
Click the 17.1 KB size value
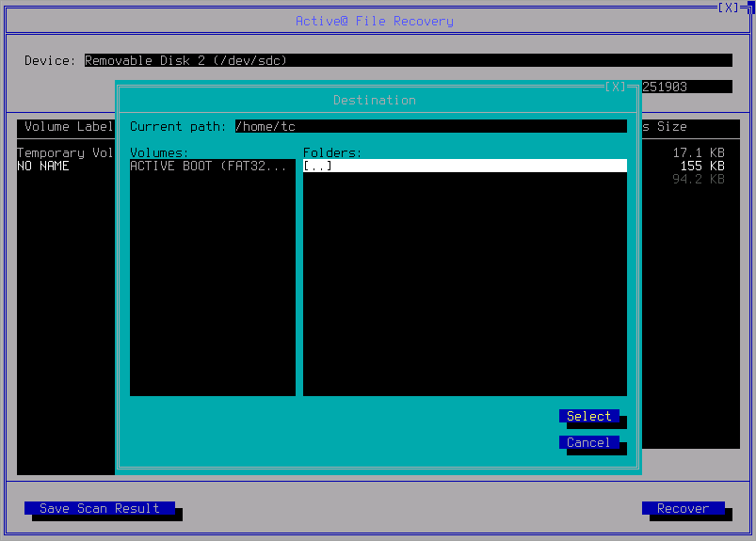(x=699, y=152)
